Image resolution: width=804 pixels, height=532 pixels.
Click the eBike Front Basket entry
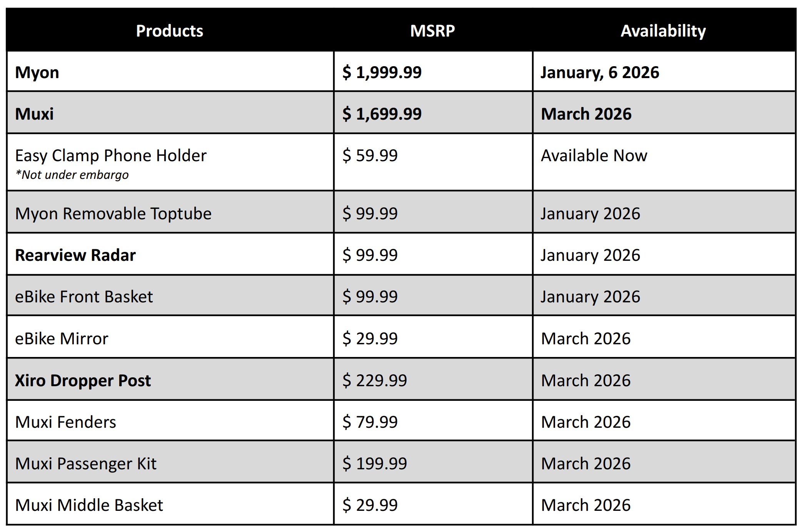[84, 297]
